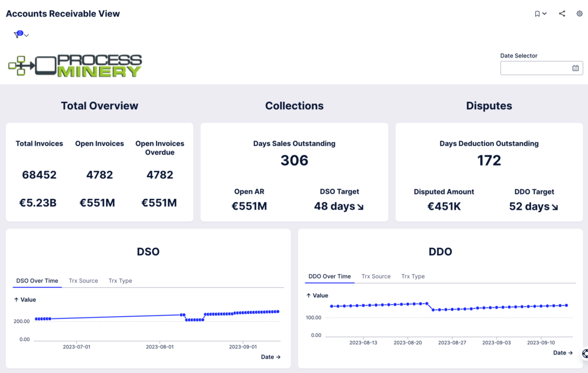Viewport: 588px width, 373px height.
Task: Open Trx Source tab in DDO panel
Action: (x=376, y=276)
